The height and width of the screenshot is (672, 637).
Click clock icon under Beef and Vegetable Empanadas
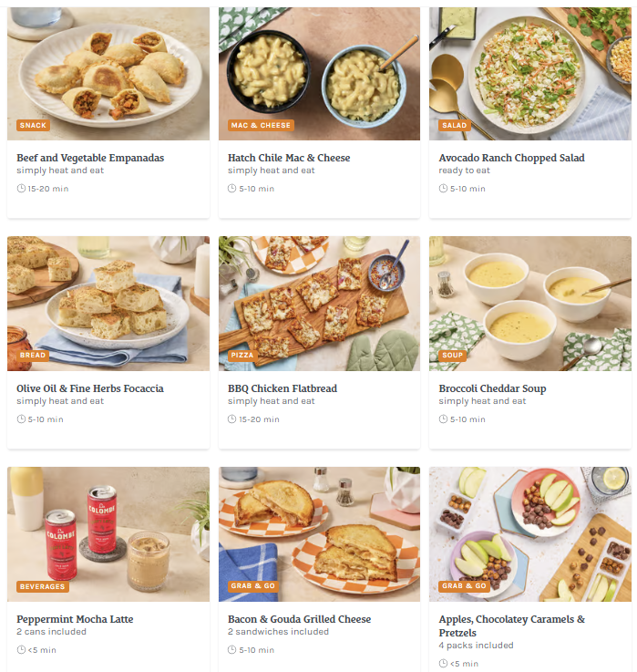click(x=21, y=188)
